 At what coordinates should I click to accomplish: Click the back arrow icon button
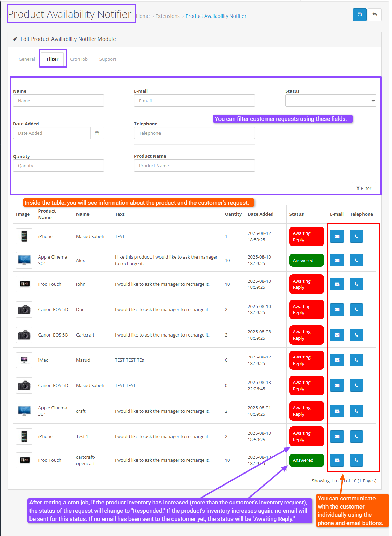[x=375, y=15]
